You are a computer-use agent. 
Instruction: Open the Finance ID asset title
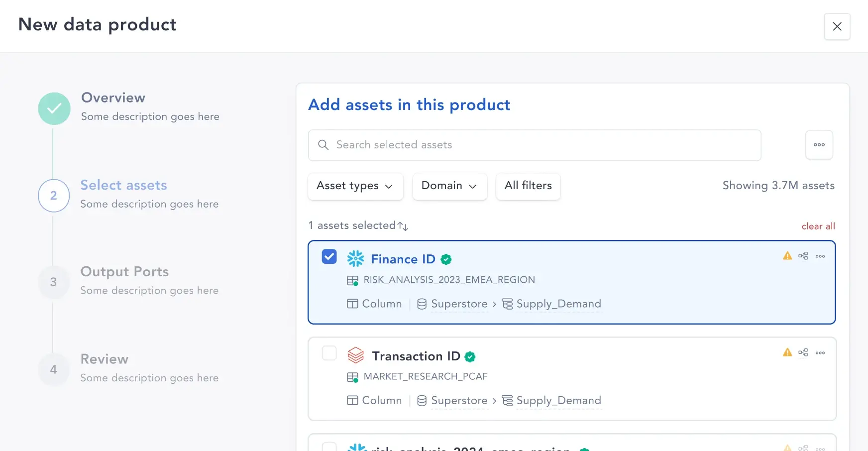tap(403, 259)
